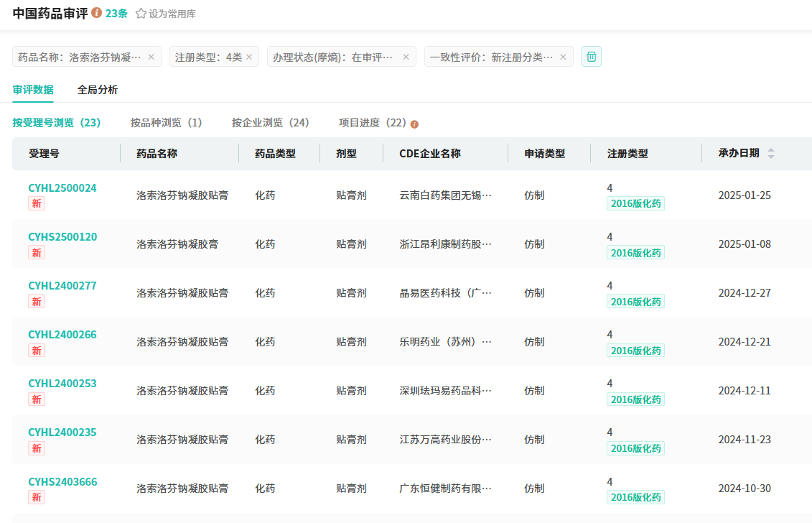Open acceptance number CYHL2500024
The image size is (812, 523).
(62, 188)
